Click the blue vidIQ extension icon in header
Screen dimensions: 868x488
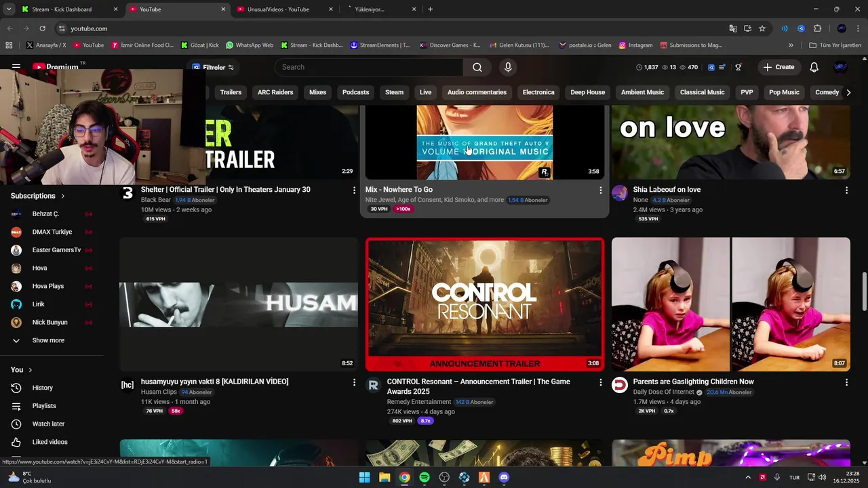coord(711,67)
